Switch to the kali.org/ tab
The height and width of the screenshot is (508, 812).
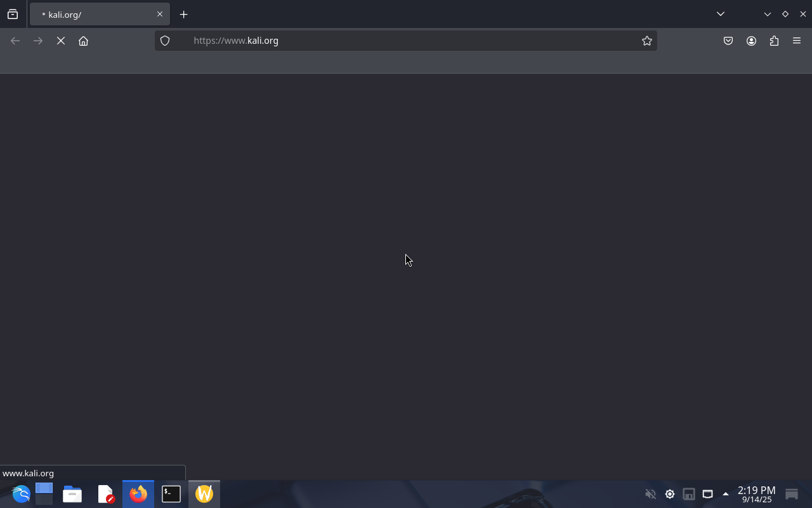[x=100, y=14]
